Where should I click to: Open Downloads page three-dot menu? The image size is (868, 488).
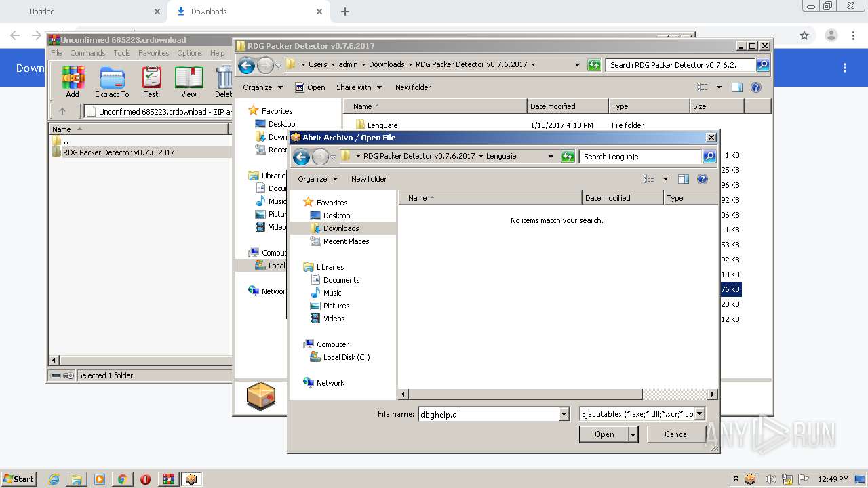pyautogui.click(x=845, y=68)
